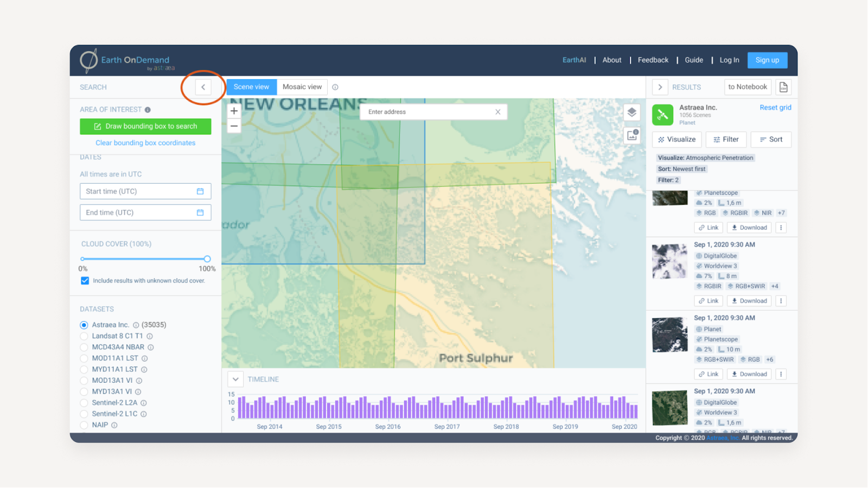Select Sentinel-2 L2A dataset
The image size is (868, 488).
[x=84, y=403]
